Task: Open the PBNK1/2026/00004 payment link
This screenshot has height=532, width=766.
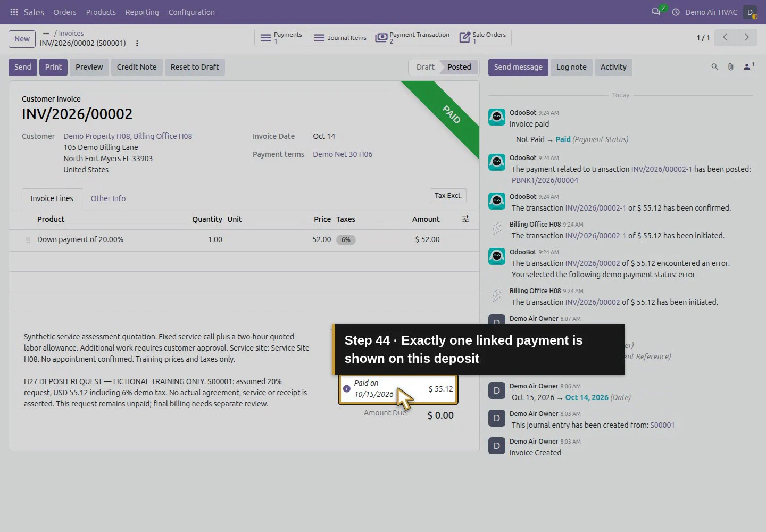Action: [x=545, y=180]
